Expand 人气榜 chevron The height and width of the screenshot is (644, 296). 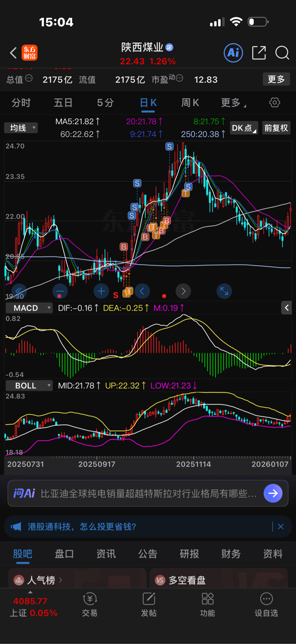(x=61, y=580)
